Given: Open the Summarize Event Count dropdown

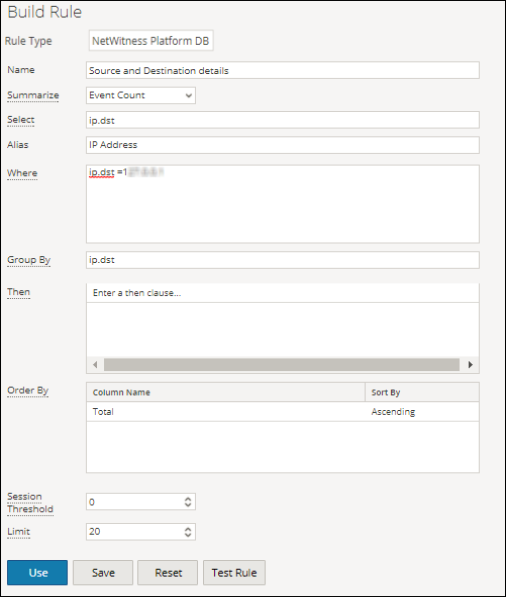Looking at the screenshot, I should 141,95.
